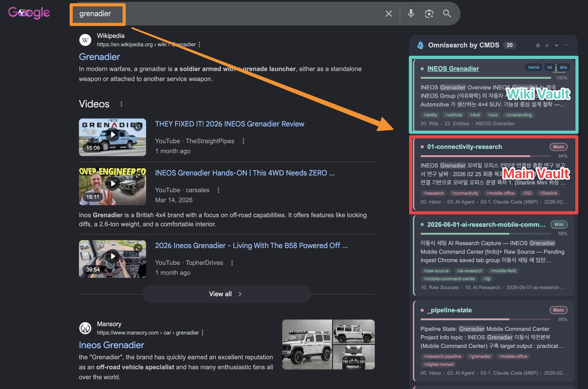The width and height of the screenshot is (588, 389).
Task: Select the #research-pipeline tag
Action: [442, 357]
